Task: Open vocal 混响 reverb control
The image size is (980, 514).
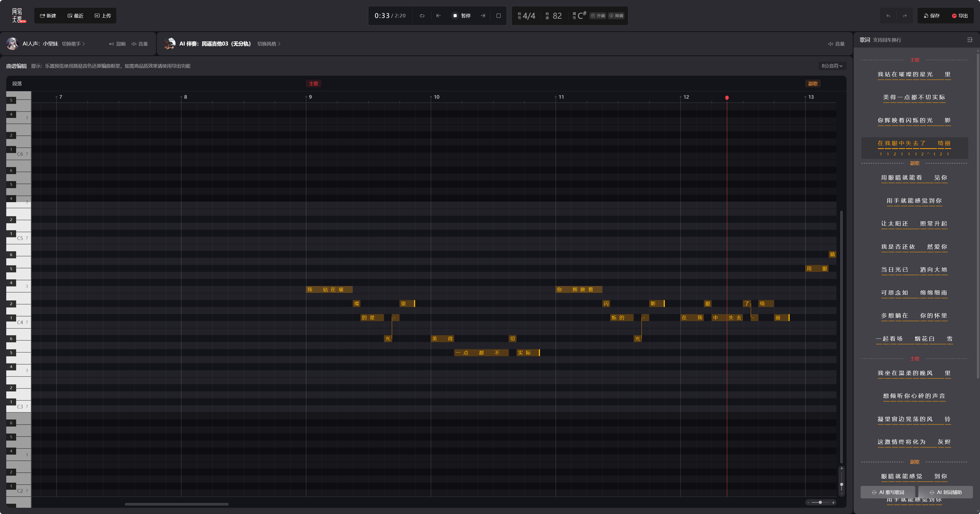Action: (118, 44)
